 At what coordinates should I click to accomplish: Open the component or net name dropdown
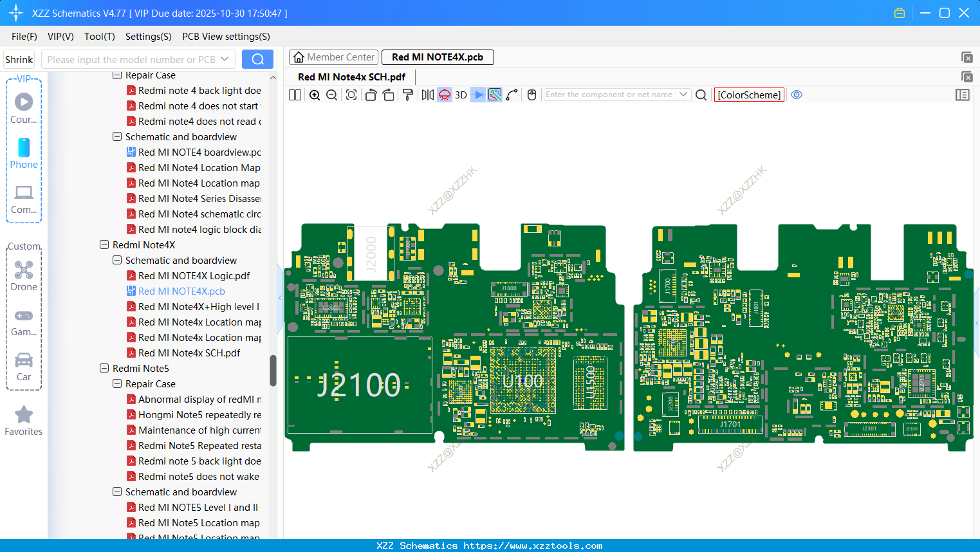683,95
